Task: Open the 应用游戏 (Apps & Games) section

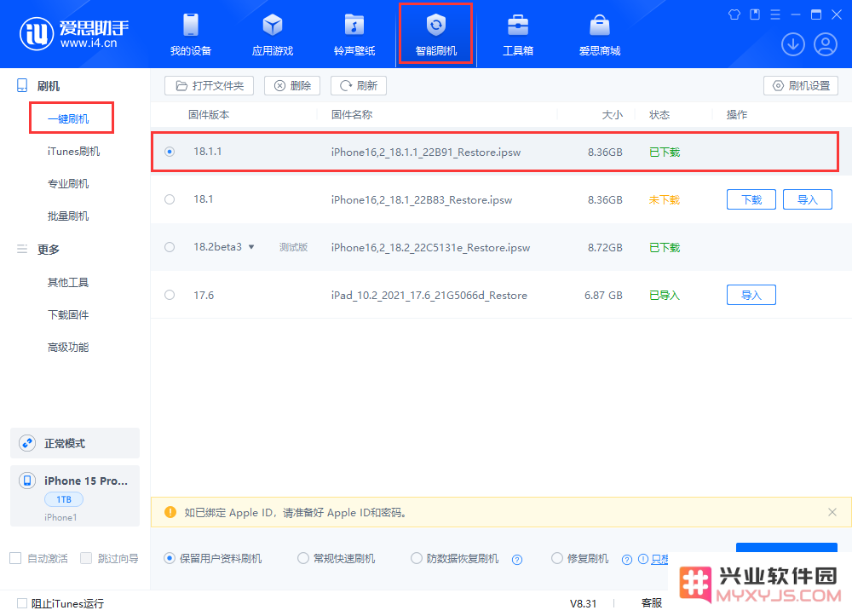Action: [x=273, y=35]
